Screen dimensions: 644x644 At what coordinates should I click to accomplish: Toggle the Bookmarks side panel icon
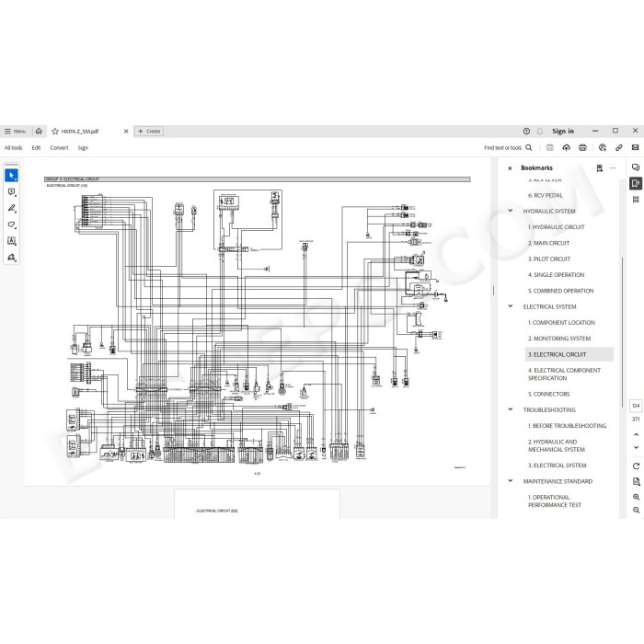pyautogui.click(x=636, y=183)
